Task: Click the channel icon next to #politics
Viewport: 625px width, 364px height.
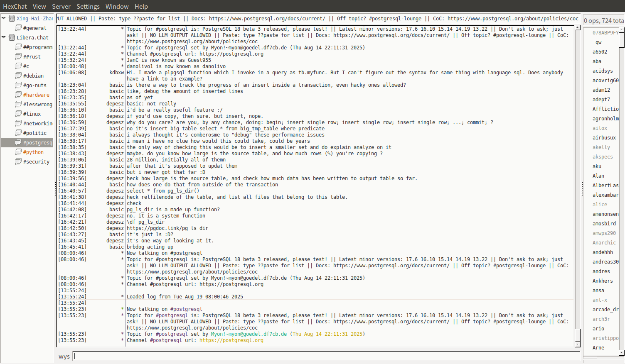Action: (x=18, y=133)
